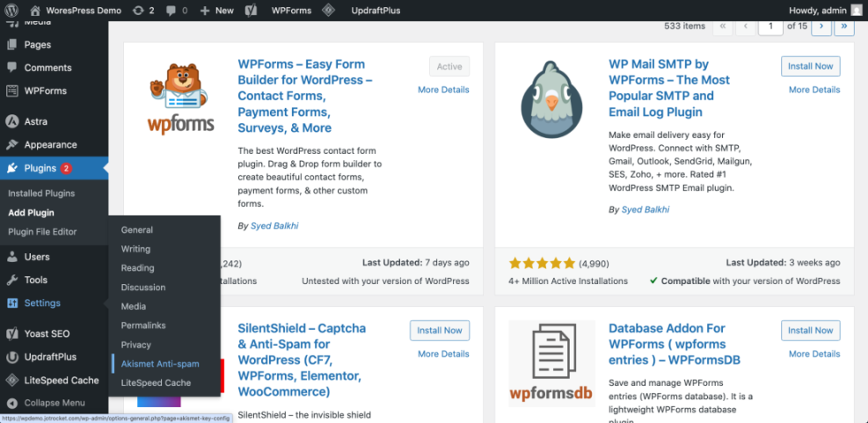Click the Yoast icon in admin bar

point(251,11)
